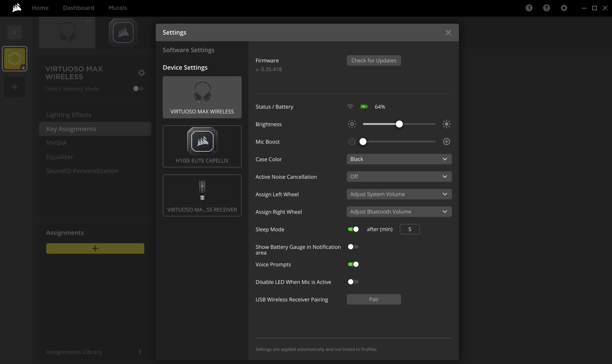Close the Settings dialog with the X
The width and height of the screenshot is (612, 364).
click(448, 32)
